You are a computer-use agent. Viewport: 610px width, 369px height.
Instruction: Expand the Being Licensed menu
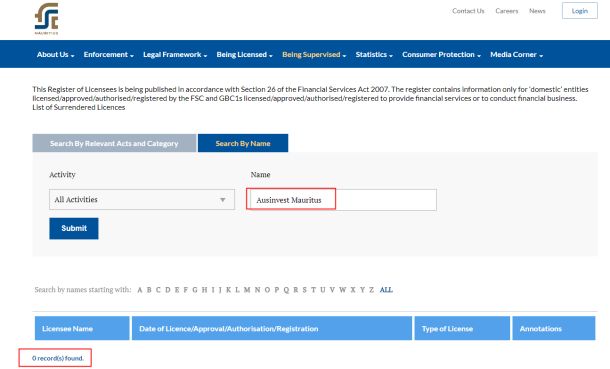[244, 54]
